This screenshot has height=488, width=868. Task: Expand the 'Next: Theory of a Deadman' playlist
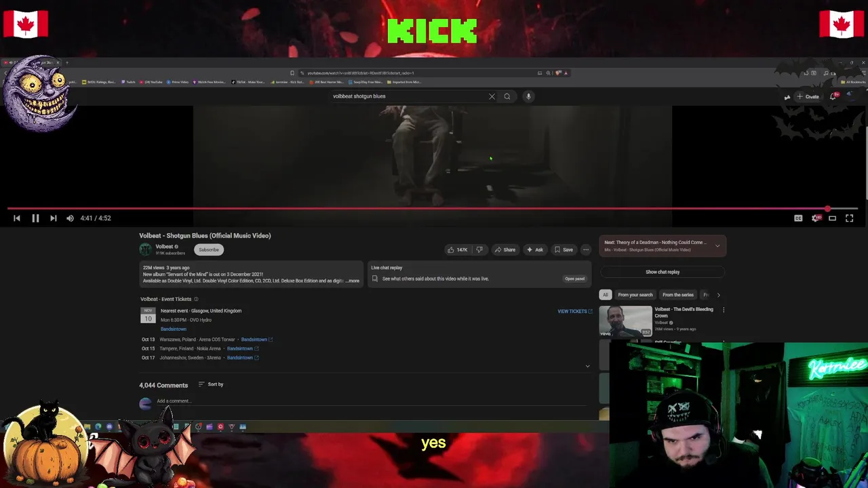(x=717, y=246)
